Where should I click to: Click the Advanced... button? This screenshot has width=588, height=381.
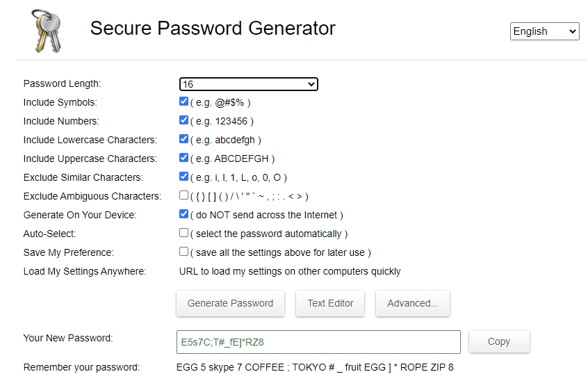[x=412, y=303]
